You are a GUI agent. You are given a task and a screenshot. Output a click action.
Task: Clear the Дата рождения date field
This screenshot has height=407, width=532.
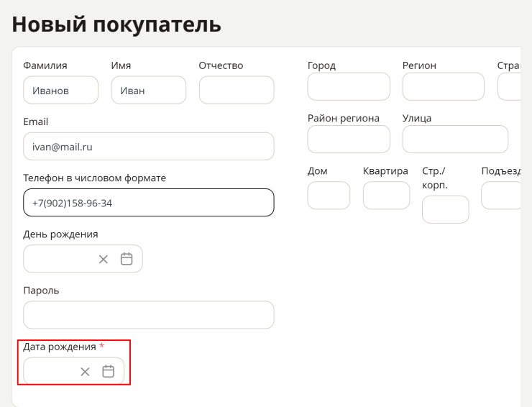point(85,372)
